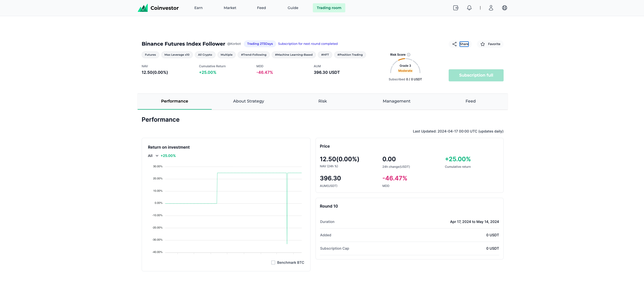Switch to the About Strategy tab

248,101
